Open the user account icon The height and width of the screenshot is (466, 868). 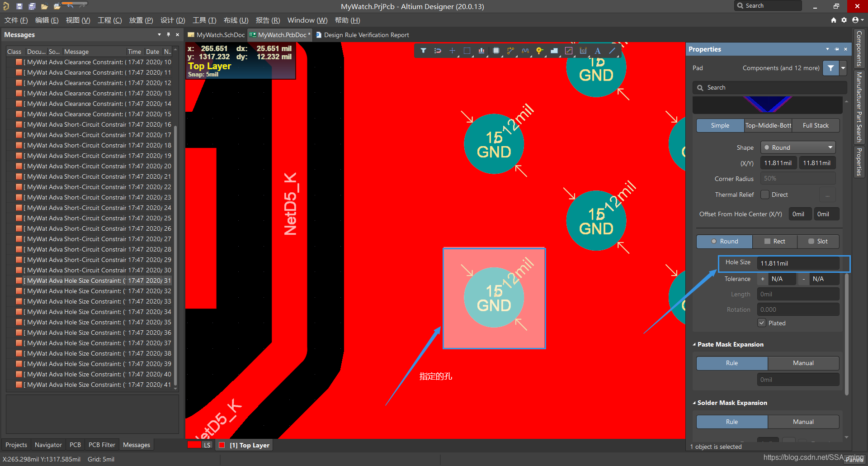[x=855, y=20]
